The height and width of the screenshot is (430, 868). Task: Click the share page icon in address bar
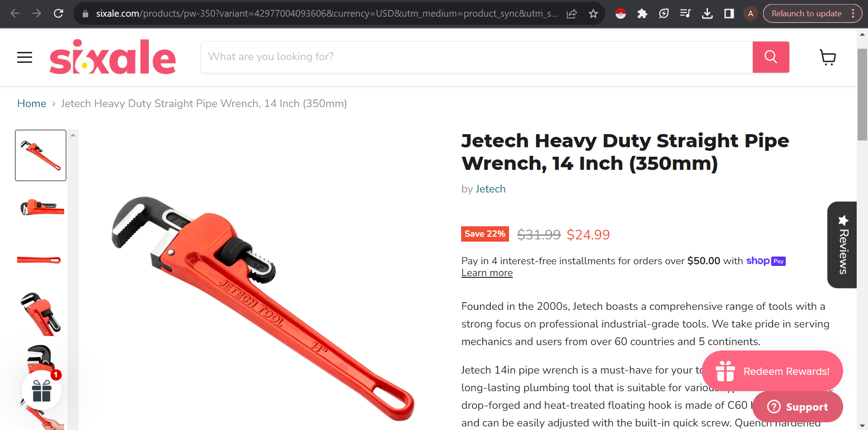point(572,14)
